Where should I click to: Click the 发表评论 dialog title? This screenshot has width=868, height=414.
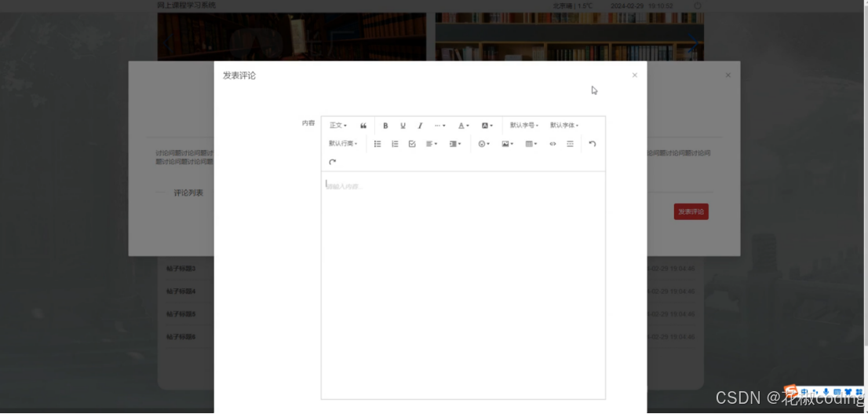point(239,75)
